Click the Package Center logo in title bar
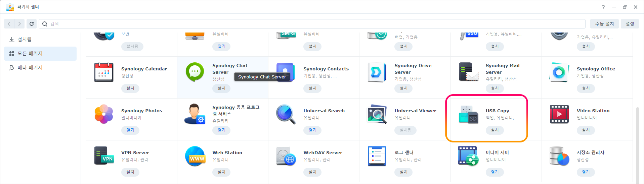 pos(10,7)
